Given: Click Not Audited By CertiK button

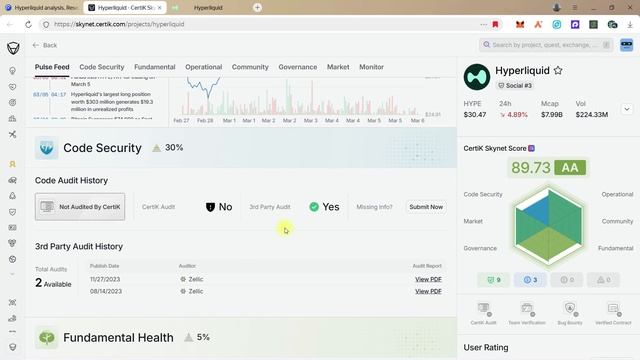Looking at the screenshot, I should (80, 207).
